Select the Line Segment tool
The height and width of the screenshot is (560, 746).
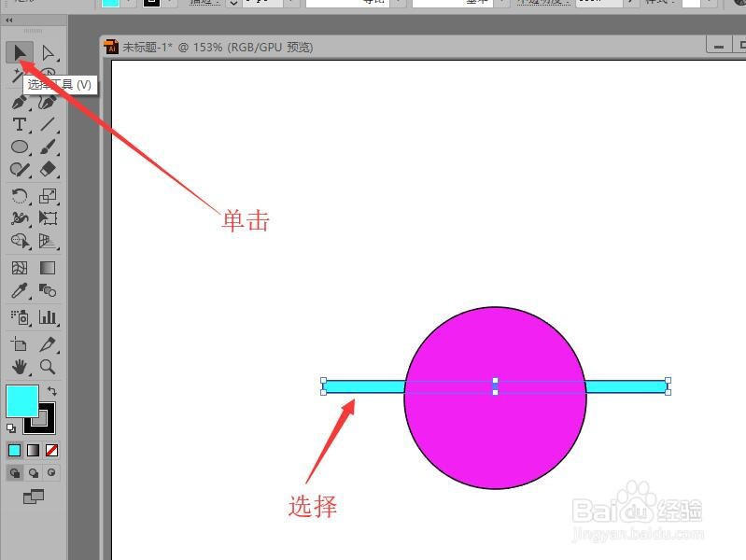(x=48, y=124)
